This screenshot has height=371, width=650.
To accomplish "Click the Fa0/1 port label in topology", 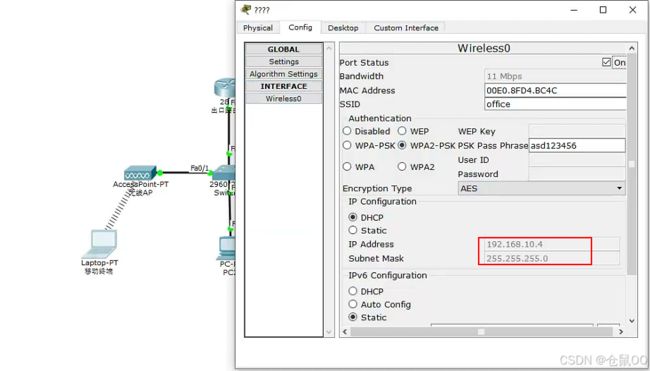I will pos(199,168).
